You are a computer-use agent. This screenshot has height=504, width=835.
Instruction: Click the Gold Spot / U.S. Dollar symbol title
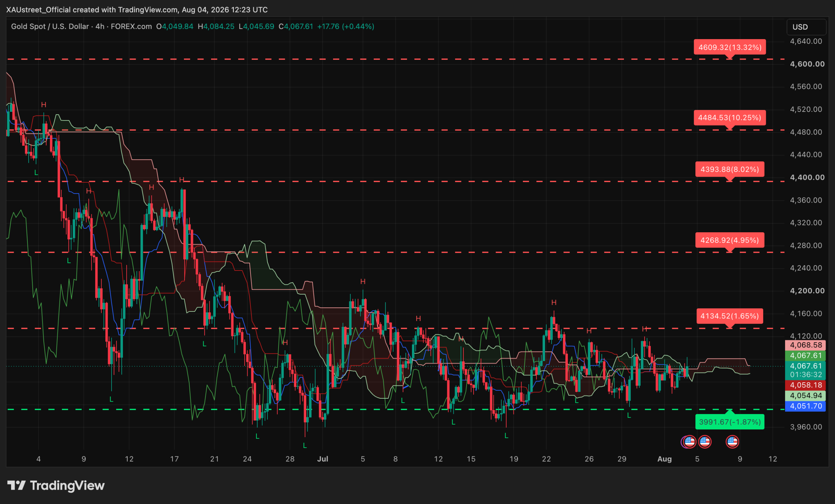pyautogui.click(x=50, y=26)
